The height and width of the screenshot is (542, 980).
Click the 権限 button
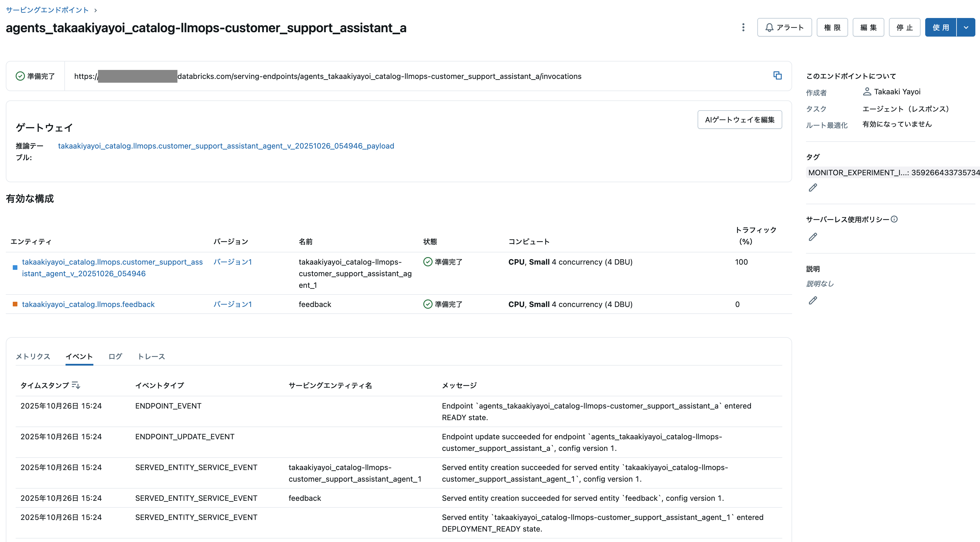832,27
